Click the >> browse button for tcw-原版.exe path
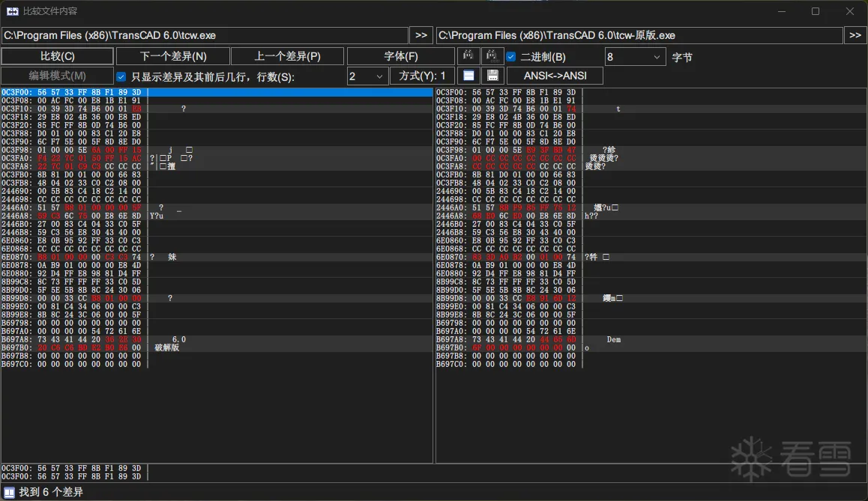This screenshot has width=868, height=501. [x=855, y=35]
